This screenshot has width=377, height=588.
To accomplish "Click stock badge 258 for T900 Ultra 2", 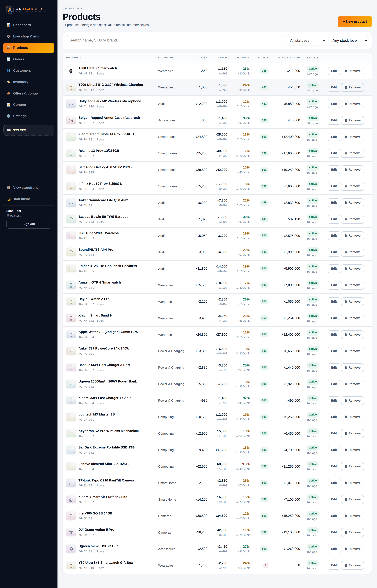I will tap(264, 71).
